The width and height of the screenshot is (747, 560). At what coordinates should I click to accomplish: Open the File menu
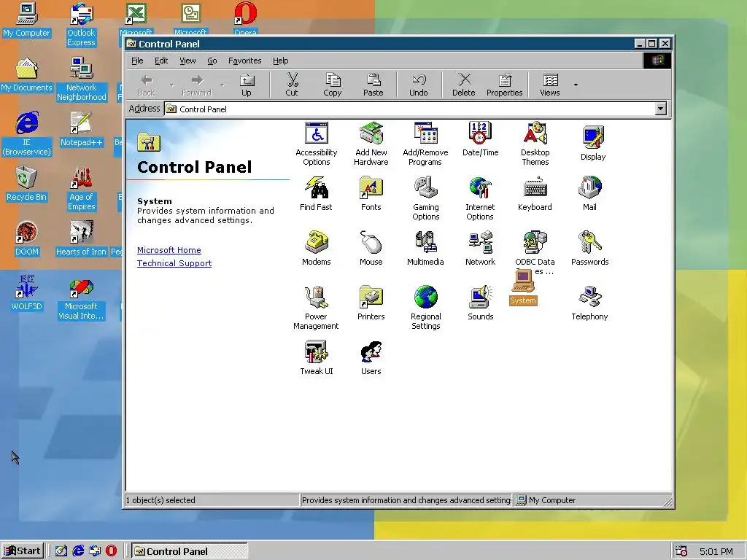(137, 61)
